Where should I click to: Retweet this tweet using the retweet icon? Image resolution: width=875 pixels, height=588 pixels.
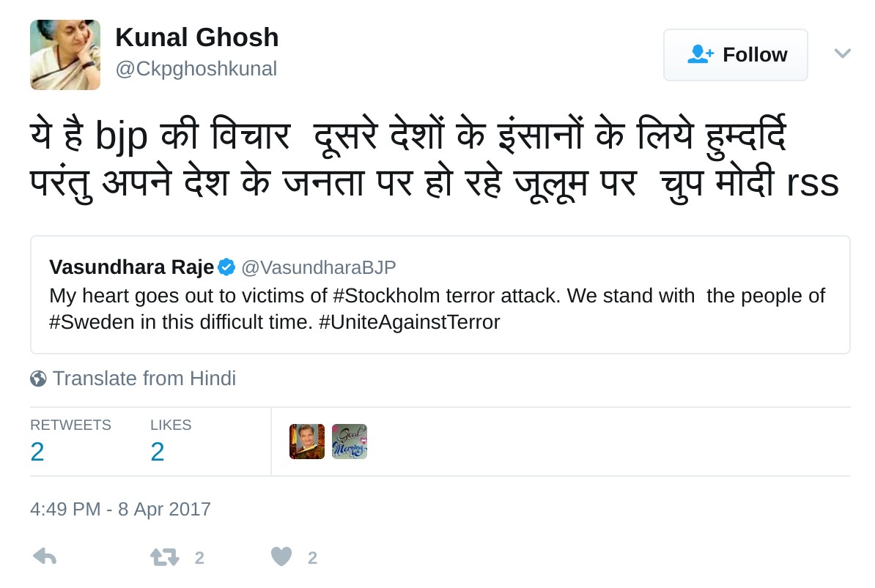pyautogui.click(x=165, y=557)
